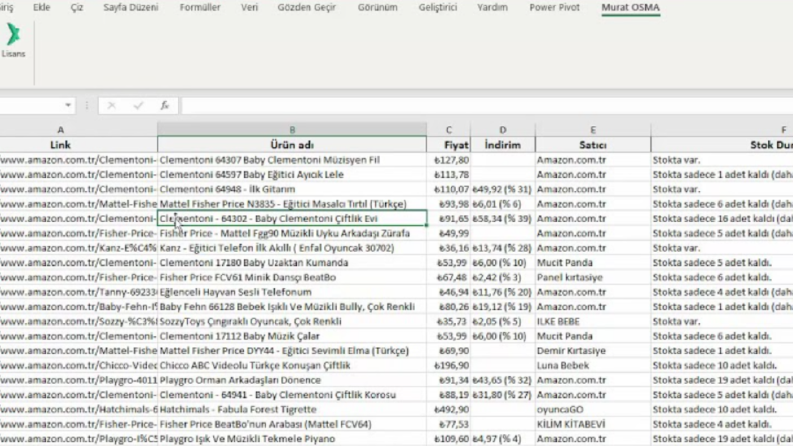
Task: Select cell Eğlenceli Hayvan Sesli Telefonum
Action: tap(292, 292)
